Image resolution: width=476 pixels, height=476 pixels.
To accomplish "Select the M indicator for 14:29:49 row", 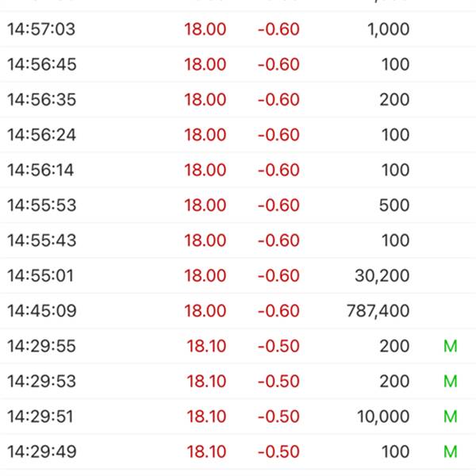I will coord(450,451).
